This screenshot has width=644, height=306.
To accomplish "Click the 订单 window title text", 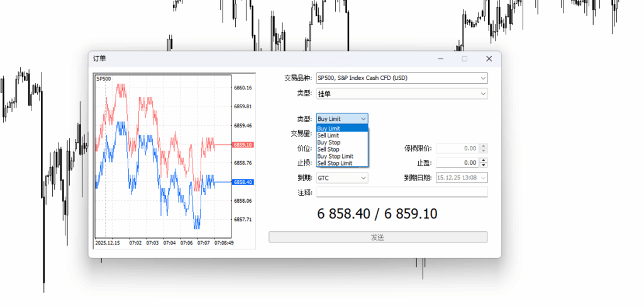I will [99, 59].
